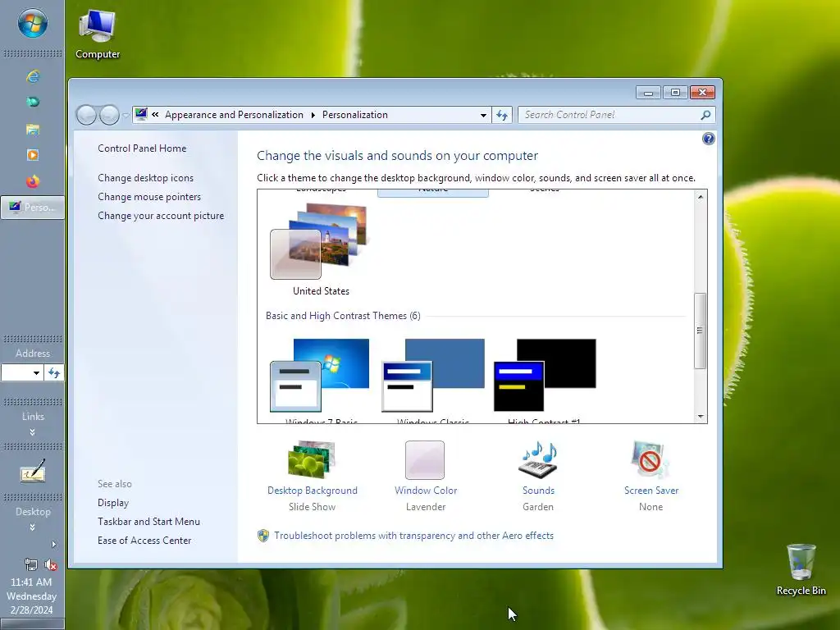
Task: Click the Back navigation arrow
Action: [x=86, y=115]
